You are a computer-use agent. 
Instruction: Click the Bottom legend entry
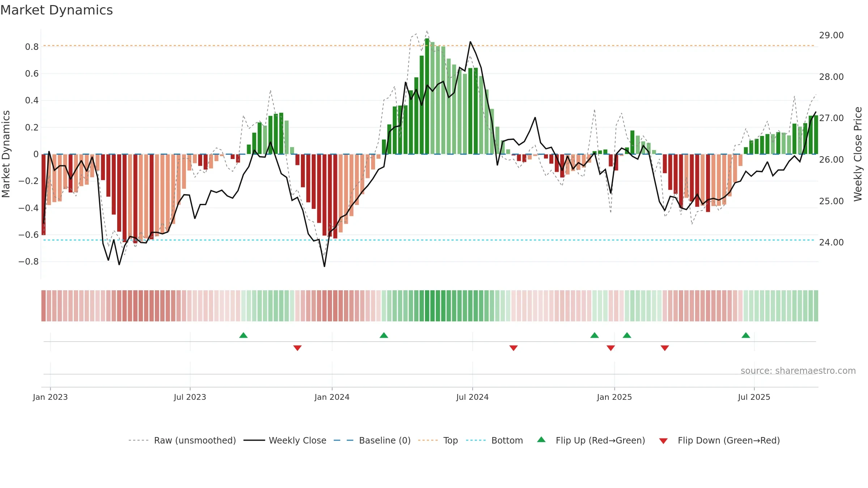(494, 440)
